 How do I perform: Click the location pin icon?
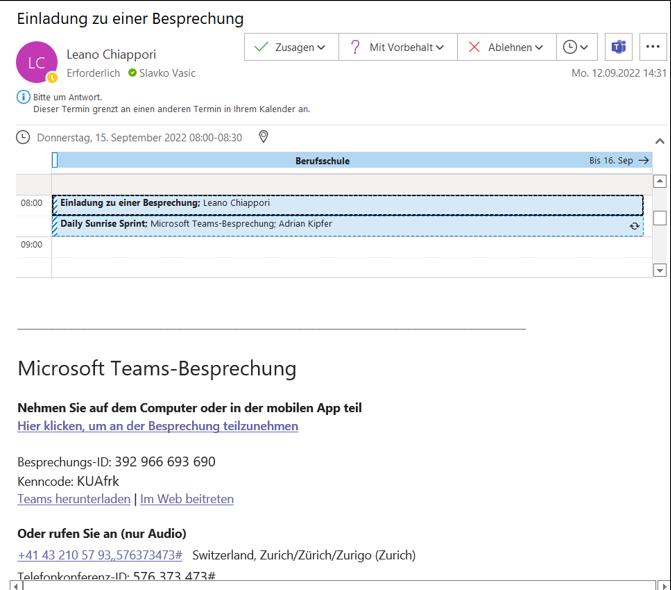[264, 137]
